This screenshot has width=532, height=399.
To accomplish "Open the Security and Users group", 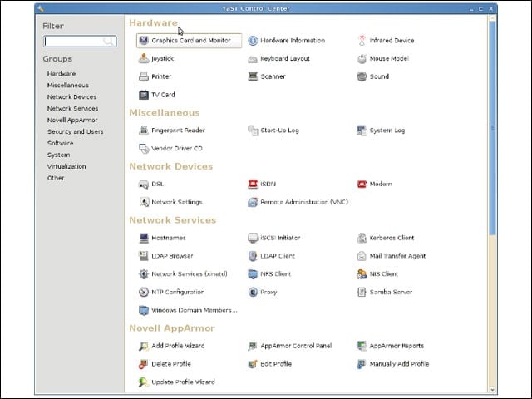I will click(x=76, y=131).
